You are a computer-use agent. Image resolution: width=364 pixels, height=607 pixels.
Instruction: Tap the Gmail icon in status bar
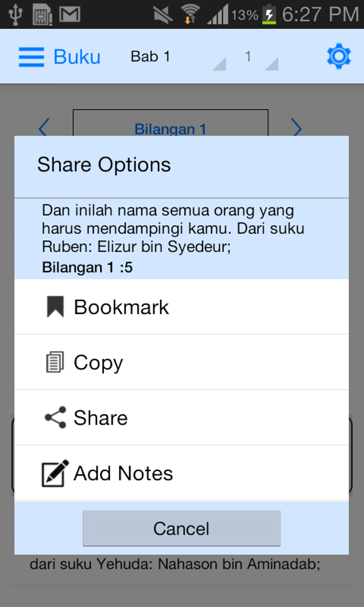coord(70,14)
